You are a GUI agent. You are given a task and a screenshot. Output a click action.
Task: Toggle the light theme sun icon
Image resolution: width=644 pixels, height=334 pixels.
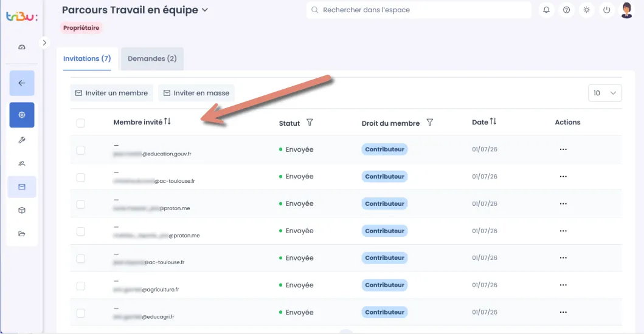pos(586,10)
